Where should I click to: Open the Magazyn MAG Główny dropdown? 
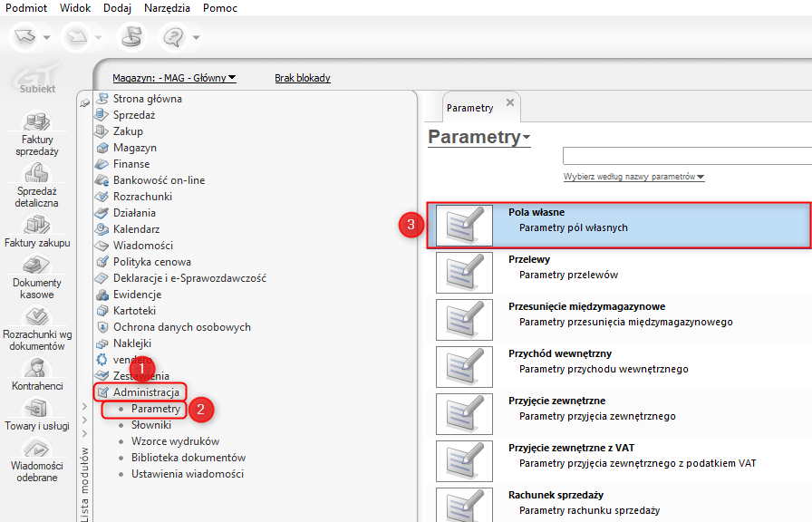[x=174, y=78]
